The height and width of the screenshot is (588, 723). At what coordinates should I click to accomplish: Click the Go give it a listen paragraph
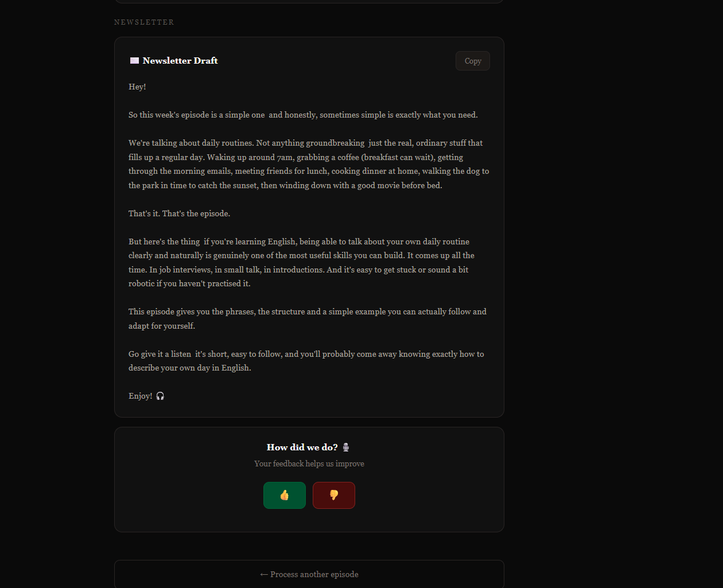coord(306,360)
